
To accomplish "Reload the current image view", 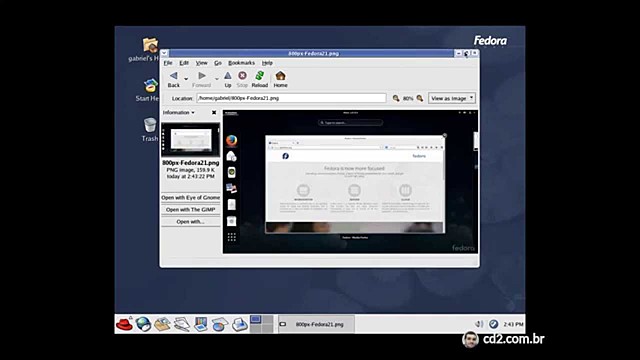I will pos(260,79).
